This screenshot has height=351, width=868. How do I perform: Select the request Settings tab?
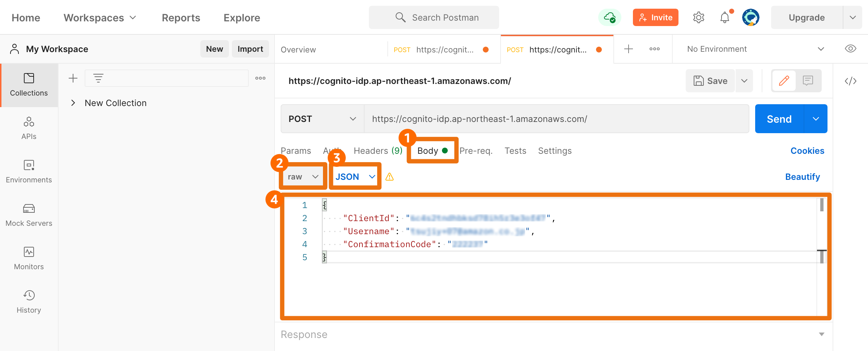tap(555, 151)
